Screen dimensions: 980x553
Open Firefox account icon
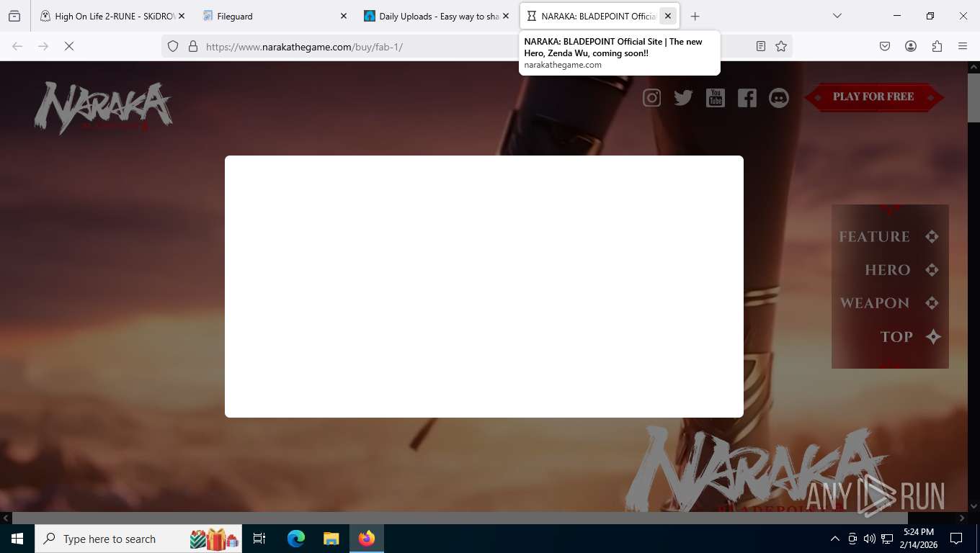tap(911, 46)
